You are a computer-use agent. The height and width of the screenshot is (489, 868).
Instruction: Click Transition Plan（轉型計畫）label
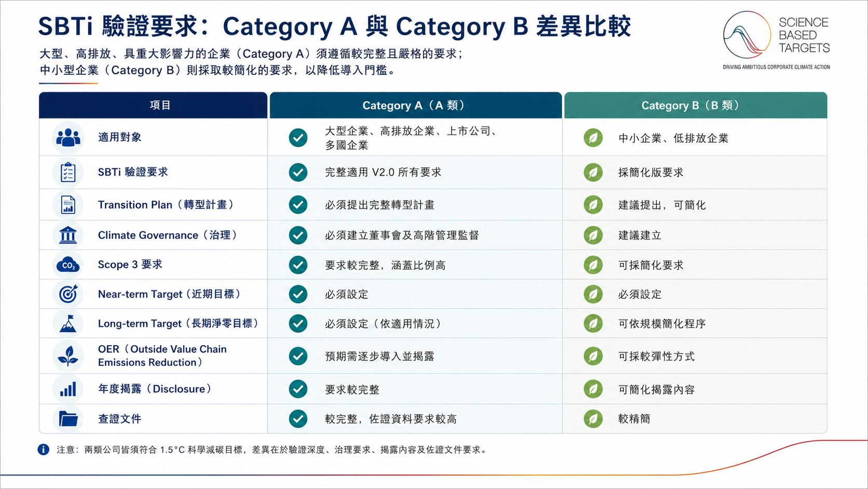167,205
